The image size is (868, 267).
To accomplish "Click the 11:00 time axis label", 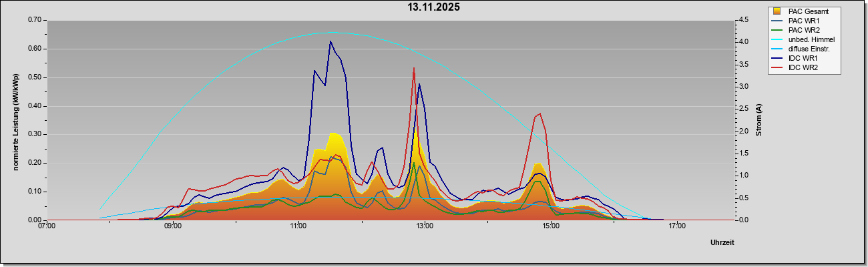I will pyautogui.click(x=298, y=226).
